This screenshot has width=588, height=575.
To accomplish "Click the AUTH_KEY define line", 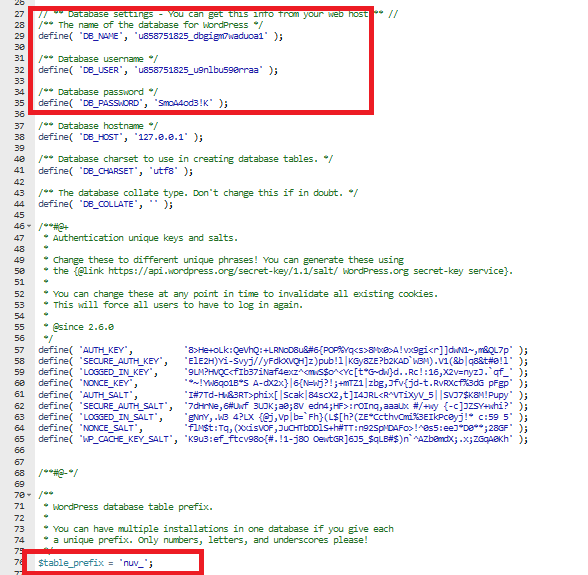I will (283, 350).
